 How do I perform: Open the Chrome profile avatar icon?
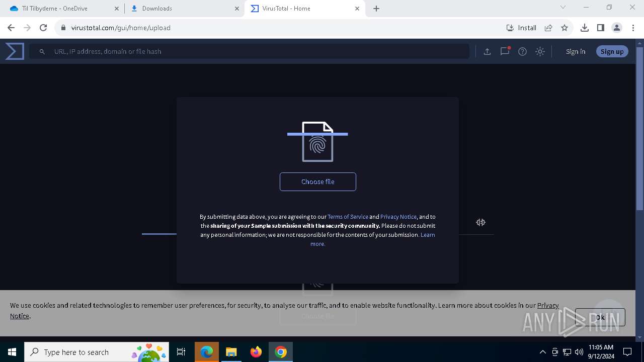pos(617,28)
